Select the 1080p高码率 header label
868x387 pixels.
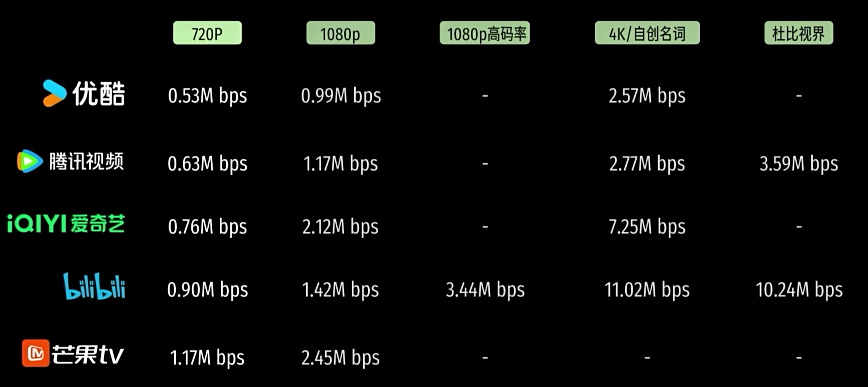[485, 33]
